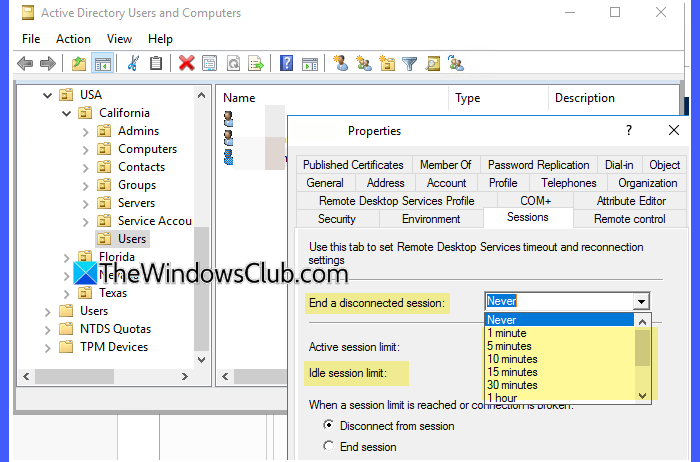
Task: Collapse the USA tree node
Action: point(47,95)
